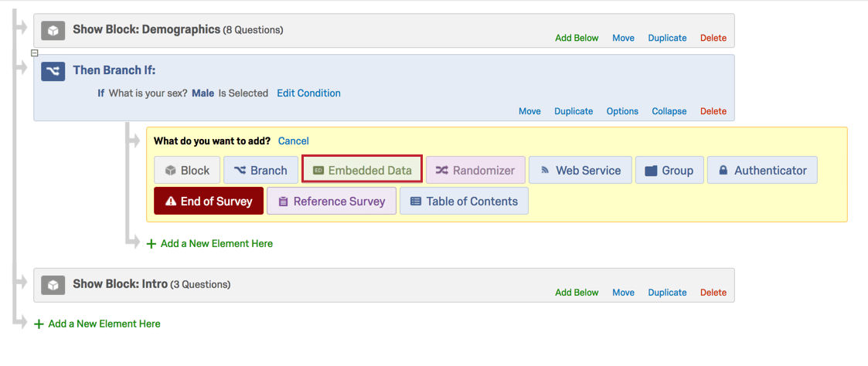Add a Group element
This screenshot has height=366, width=868.
pyautogui.click(x=669, y=171)
